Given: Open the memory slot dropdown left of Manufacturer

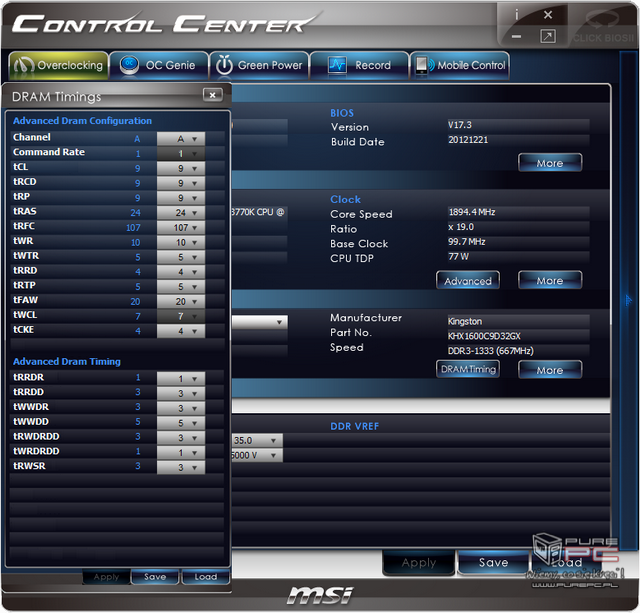Looking at the screenshot, I should point(260,322).
